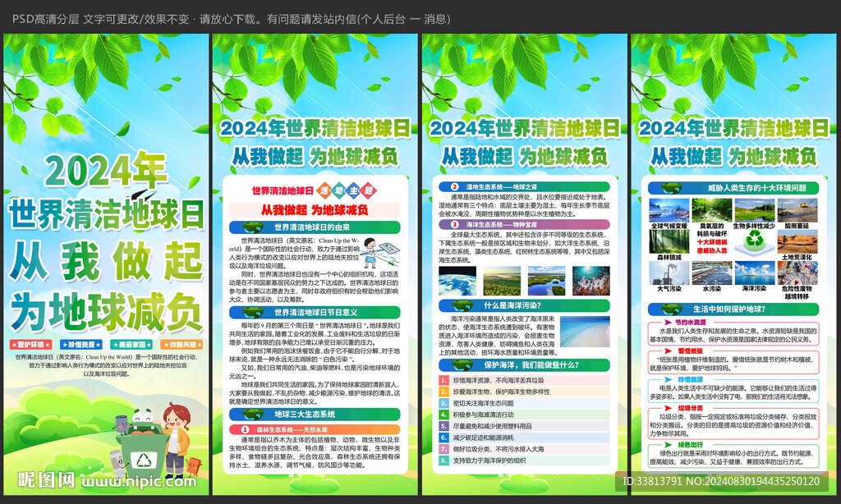Select the 爱护环境 pink tag

pyautogui.click(x=30, y=345)
